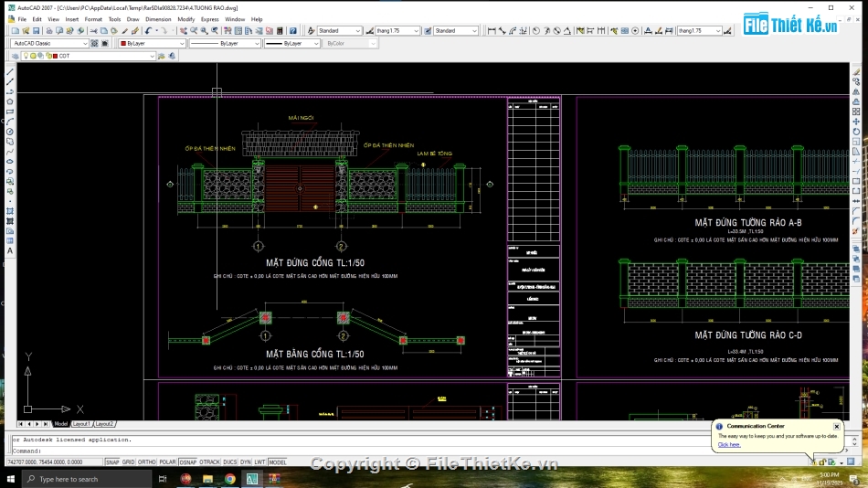This screenshot has height=488, width=868.
Task: Click the Layer Properties Manager icon
Action: 15,56
